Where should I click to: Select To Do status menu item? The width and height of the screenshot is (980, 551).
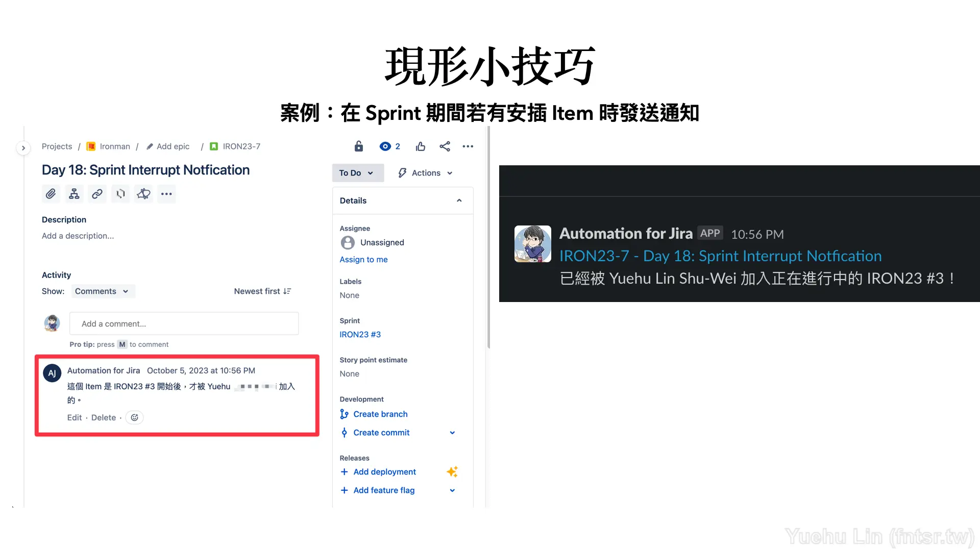355,173
